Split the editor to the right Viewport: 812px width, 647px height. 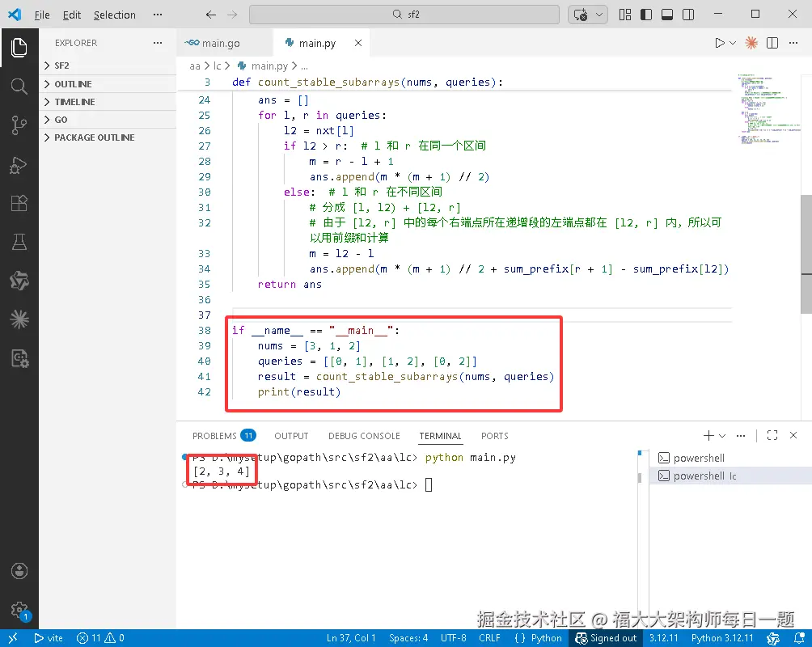pos(772,43)
